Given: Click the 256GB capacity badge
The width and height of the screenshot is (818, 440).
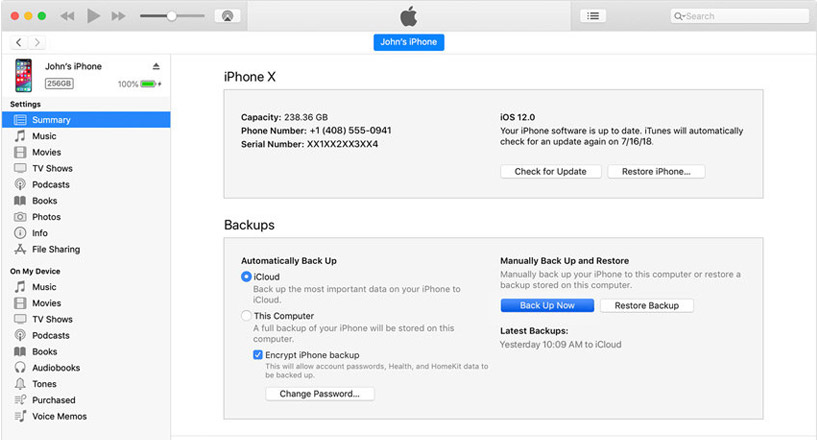Looking at the screenshot, I should click(x=58, y=84).
